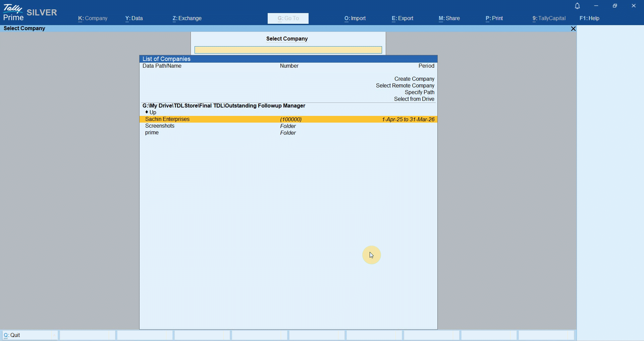
Task: Click the G: Go To button
Action: coord(288,18)
